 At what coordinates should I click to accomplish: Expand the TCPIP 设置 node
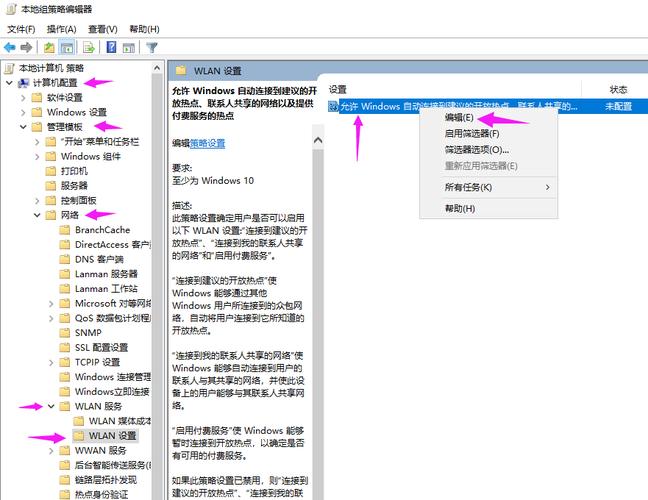pyautogui.click(x=51, y=362)
